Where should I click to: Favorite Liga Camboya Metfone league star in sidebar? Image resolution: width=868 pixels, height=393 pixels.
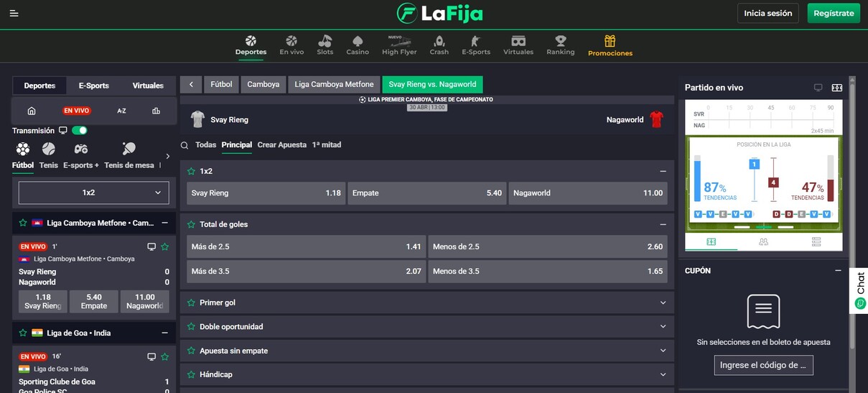(x=23, y=223)
